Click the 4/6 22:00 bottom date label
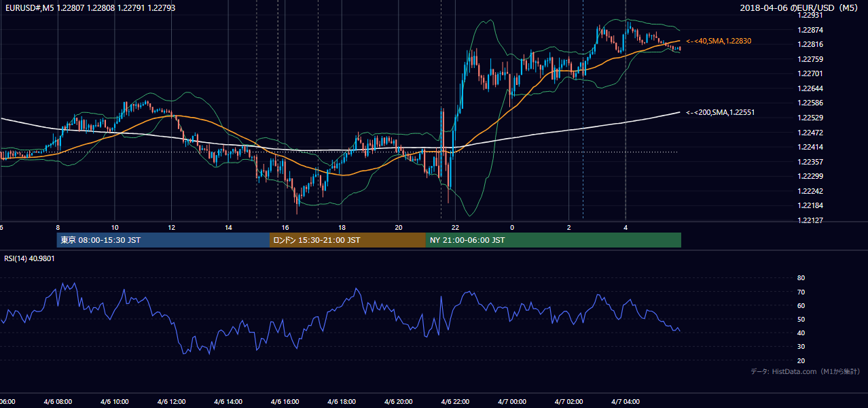Viewport: 868px width, 408px height. click(455, 402)
